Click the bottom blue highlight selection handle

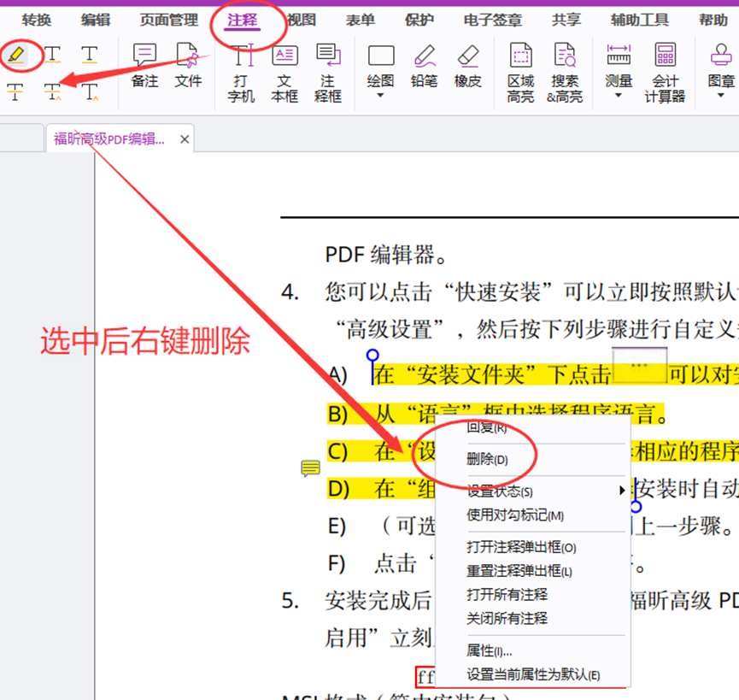click(636, 507)
